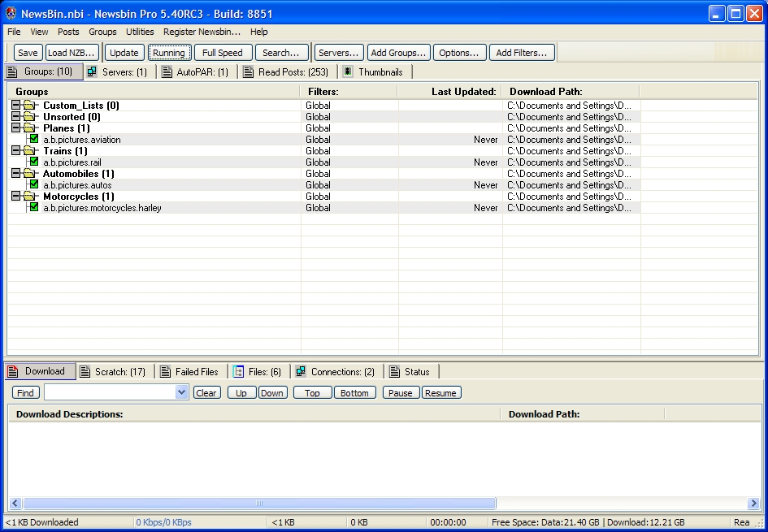
Task: Click the Unsorted folder icon
Action: pyautogui.click(x=30, y=116)
